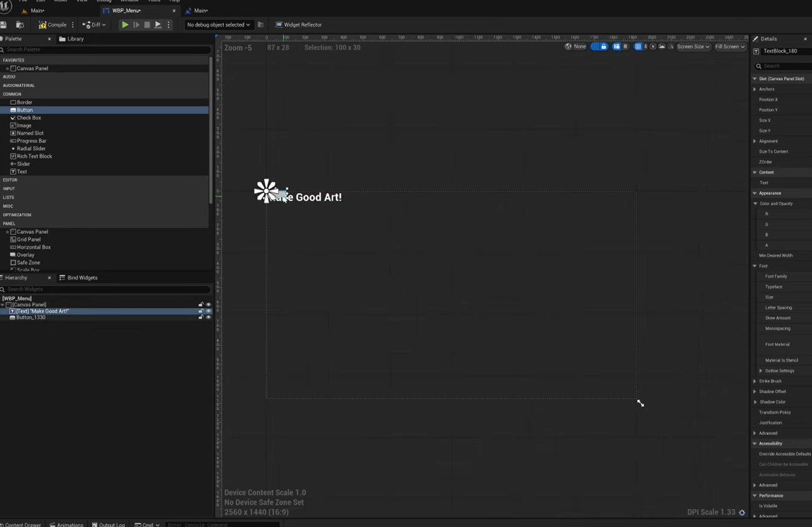Open the Screen Size dropdown
This screenshot has height=527, width=812.
click(x=693, y=46)
